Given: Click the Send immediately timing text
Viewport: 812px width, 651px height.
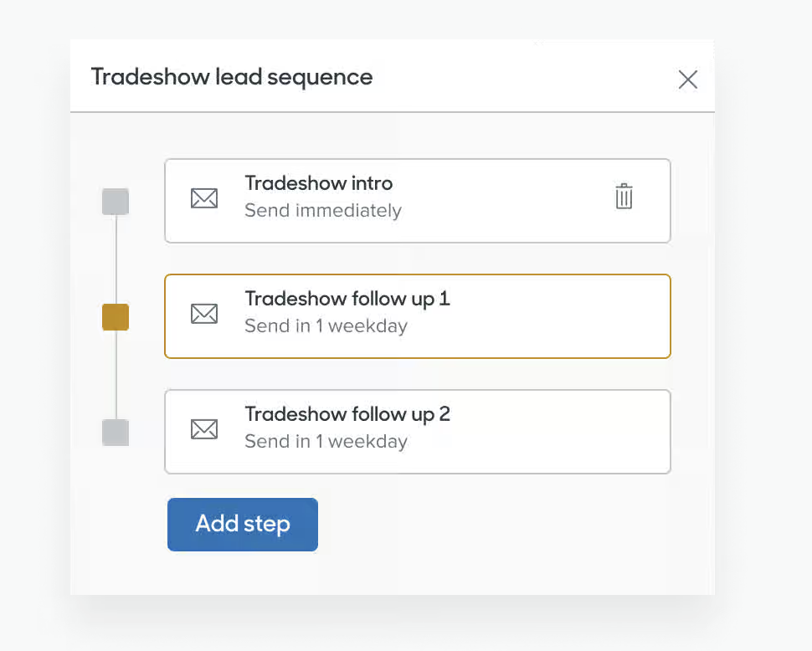Looking at the screenshot, I should 322,211.
